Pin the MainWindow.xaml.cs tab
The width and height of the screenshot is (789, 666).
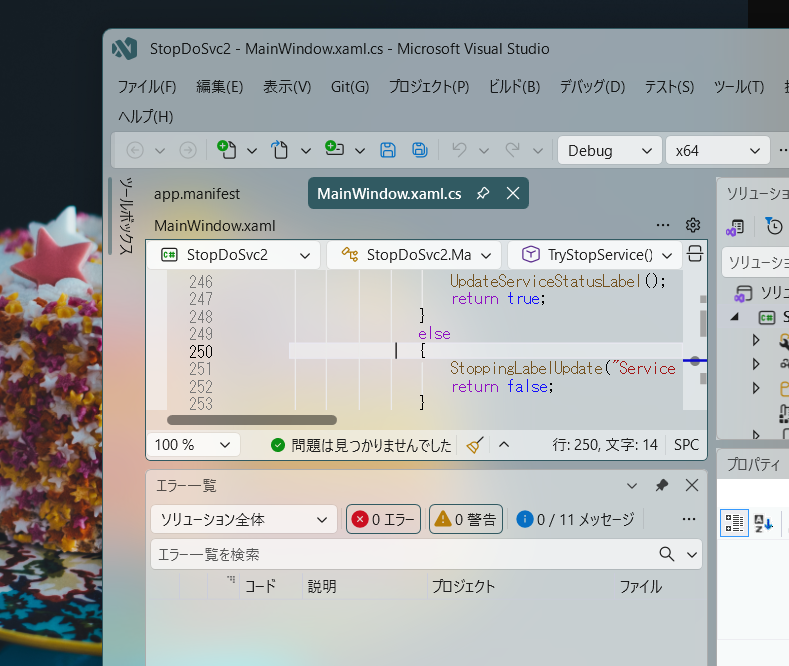click(483, 193)
